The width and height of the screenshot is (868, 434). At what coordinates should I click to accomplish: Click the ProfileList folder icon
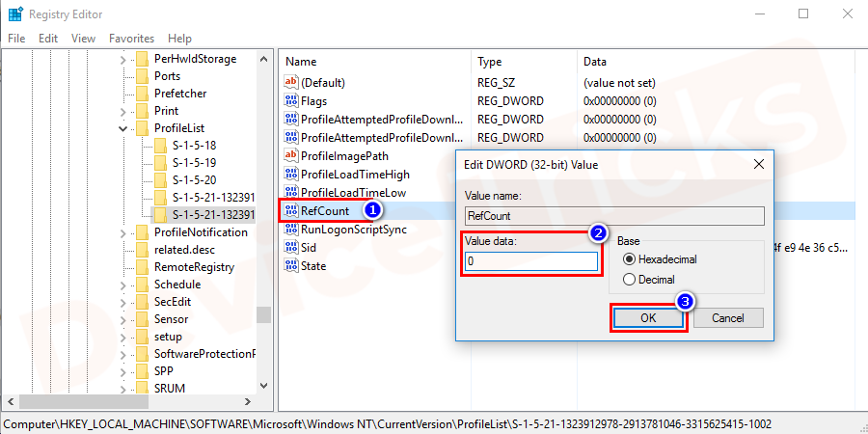click(143, 128)
